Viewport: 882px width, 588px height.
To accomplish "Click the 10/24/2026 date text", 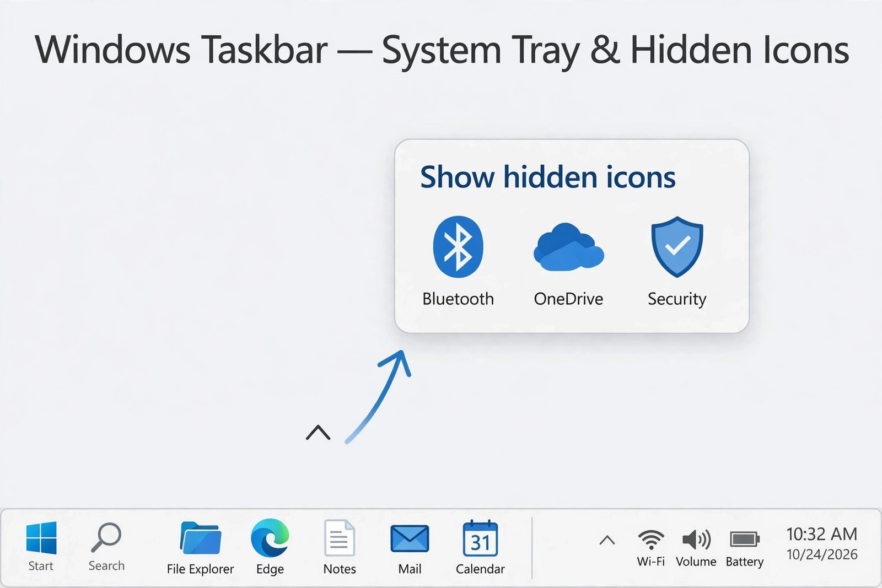I will 822,554.
